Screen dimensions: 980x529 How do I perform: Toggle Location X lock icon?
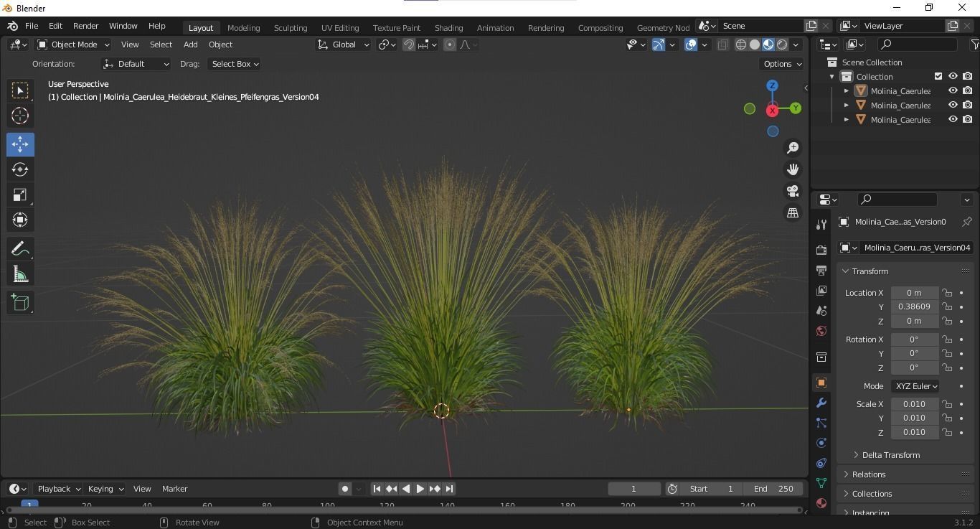click(x=947, y=293)
